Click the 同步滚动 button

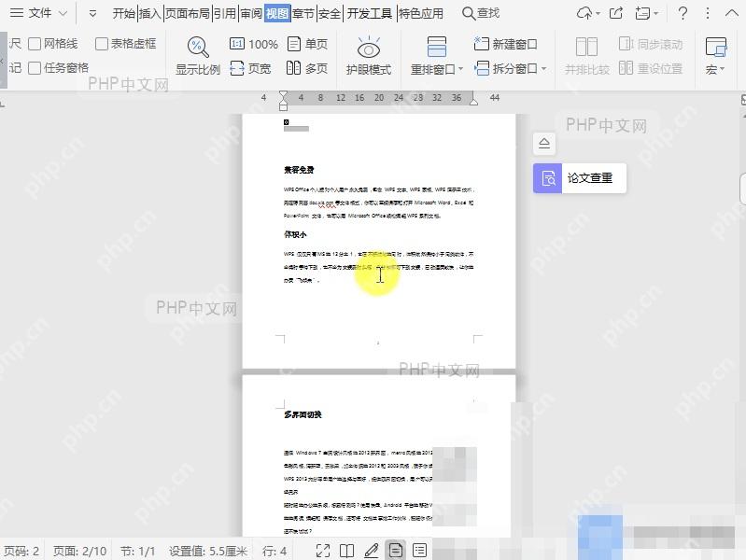pos(651,44)
